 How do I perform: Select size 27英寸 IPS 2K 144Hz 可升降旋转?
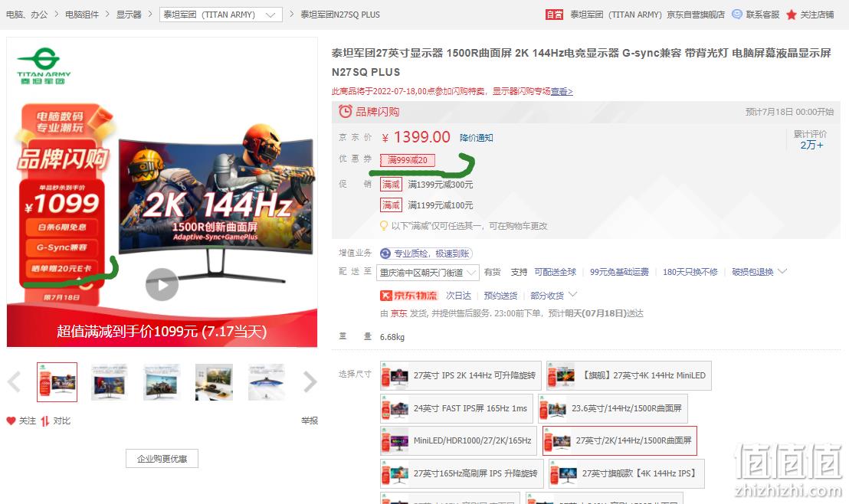[x=461, y=375]
